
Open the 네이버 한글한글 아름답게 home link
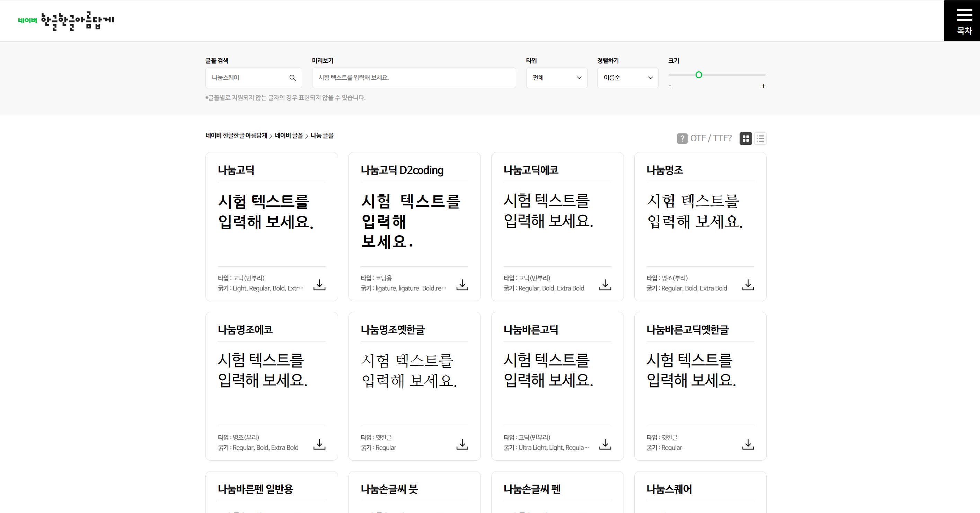[x=236, y=136]
